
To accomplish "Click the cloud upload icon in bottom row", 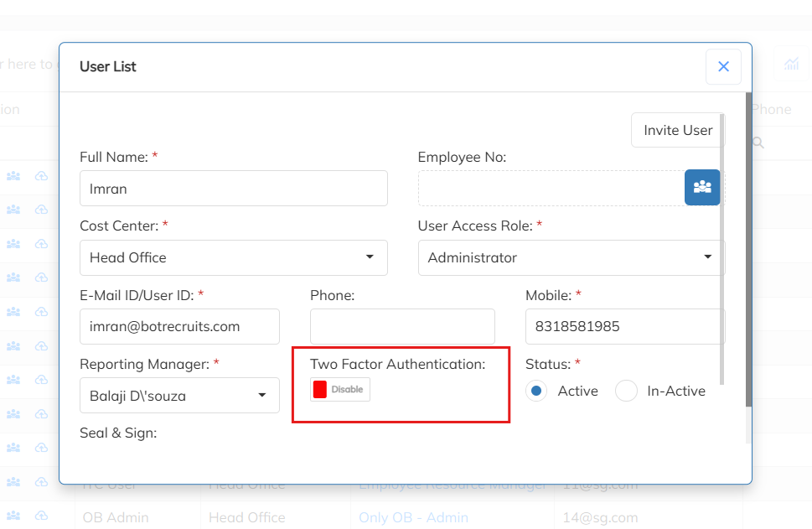I will pos(41,516).
